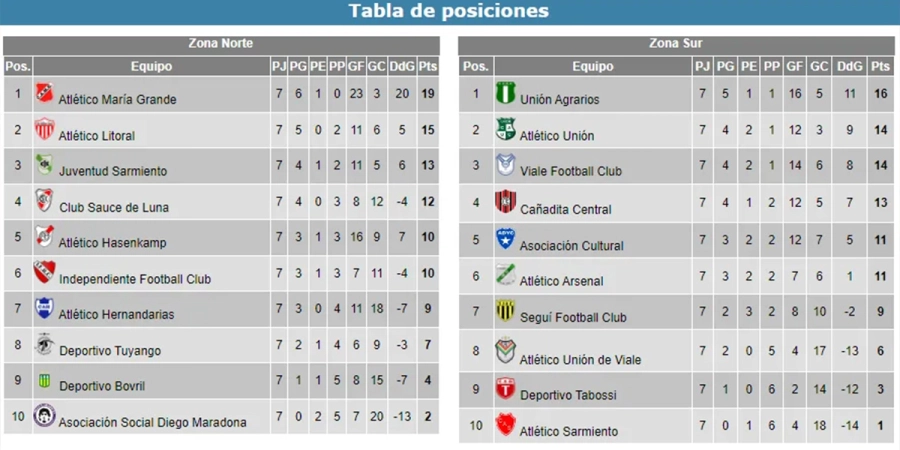Click the Club Sauce de Luna crest
Screen dimensions: 900x450
(44, 201)
